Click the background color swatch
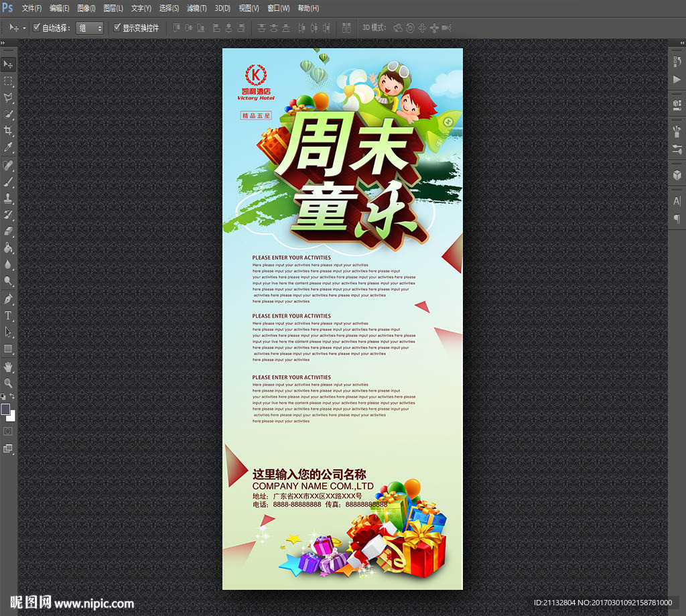Screen dimensions: 686x616 pos(12,418)
